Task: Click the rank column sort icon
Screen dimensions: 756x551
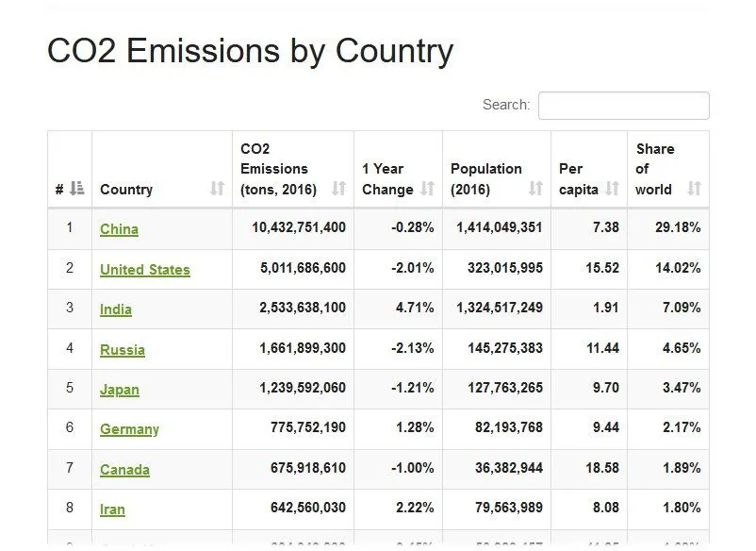Action: tap(77, 189)
